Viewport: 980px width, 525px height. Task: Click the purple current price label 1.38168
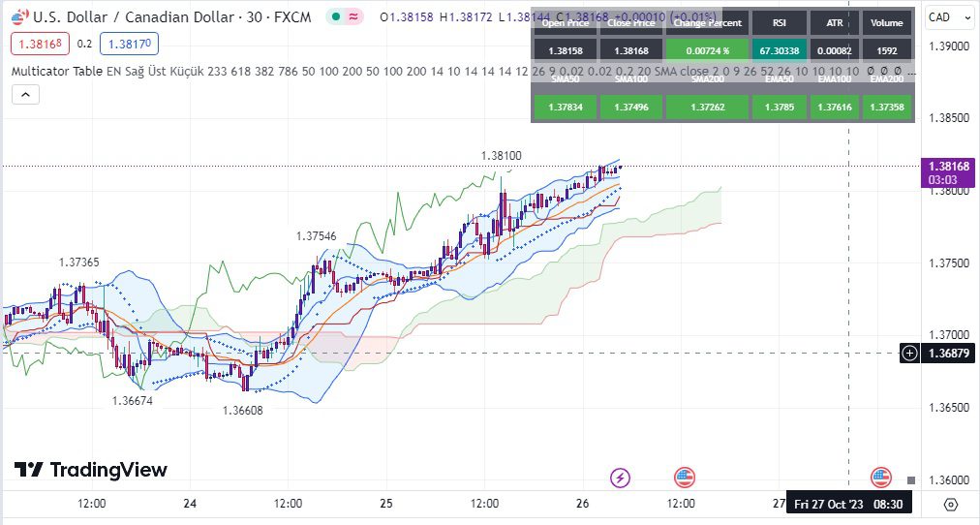(948, 172)
